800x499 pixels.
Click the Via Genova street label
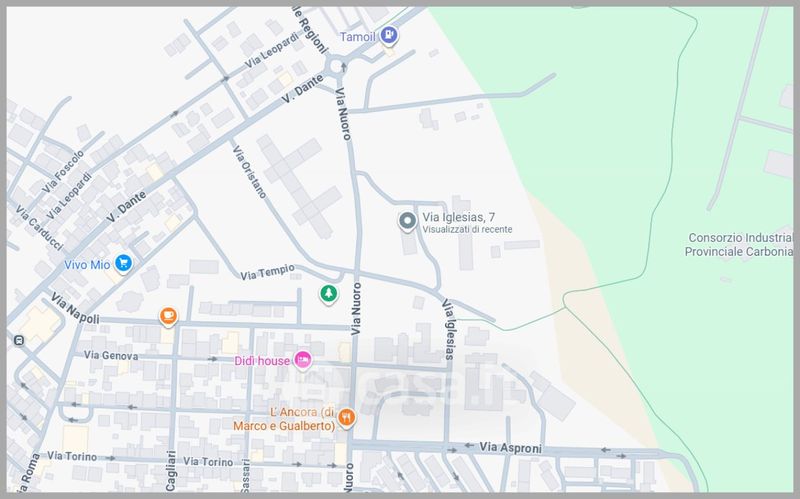[x=111, y=355]
